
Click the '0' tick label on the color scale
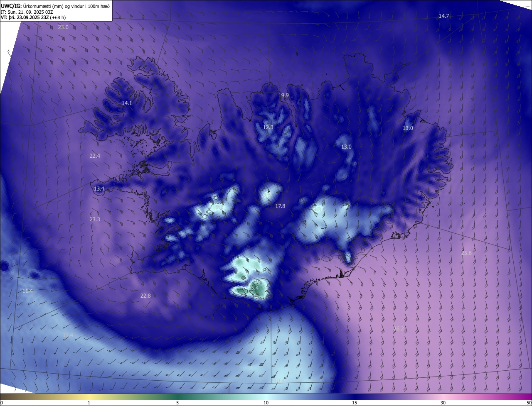(2, 403)
